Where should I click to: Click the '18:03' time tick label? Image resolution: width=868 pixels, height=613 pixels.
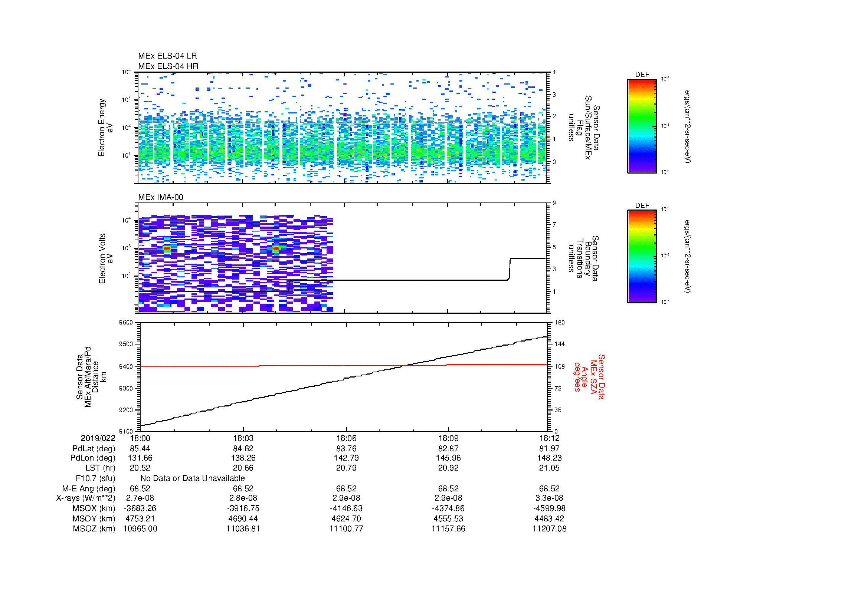[x=243, y=438]
